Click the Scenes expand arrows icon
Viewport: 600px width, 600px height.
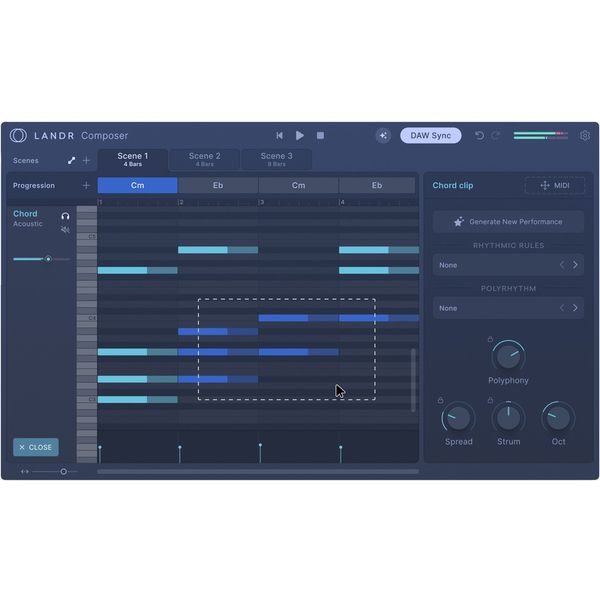tap(71, 160)
